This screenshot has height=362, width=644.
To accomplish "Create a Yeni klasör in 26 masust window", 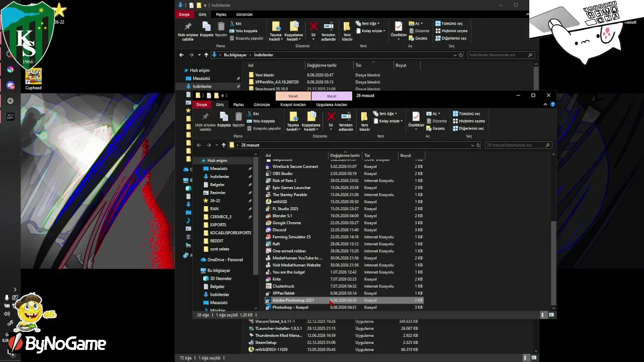I will point(365,121).
